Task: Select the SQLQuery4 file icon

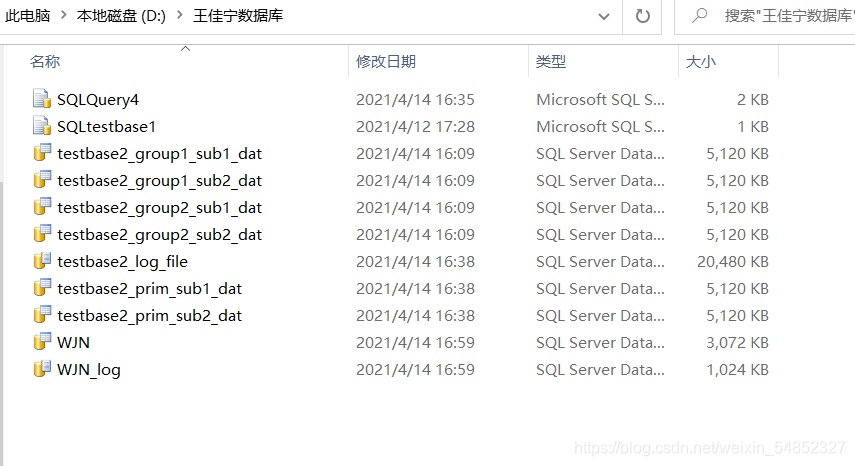Action: click(42, 99)
